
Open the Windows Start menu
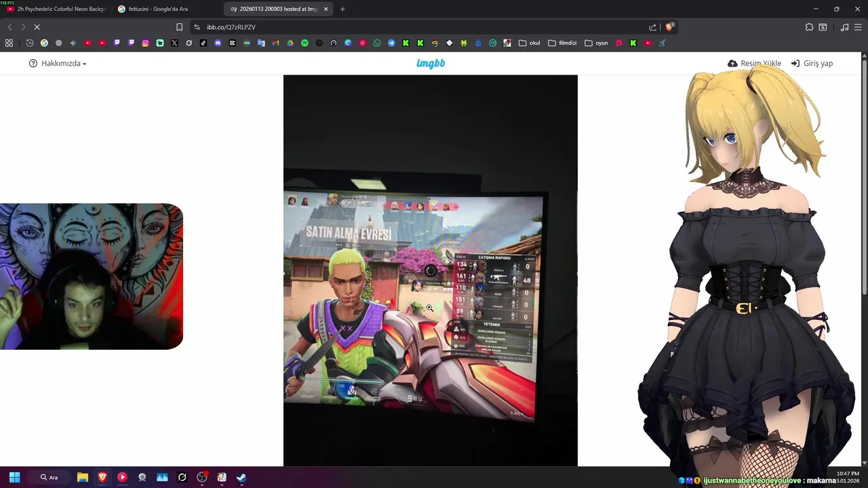coord(14,477)
